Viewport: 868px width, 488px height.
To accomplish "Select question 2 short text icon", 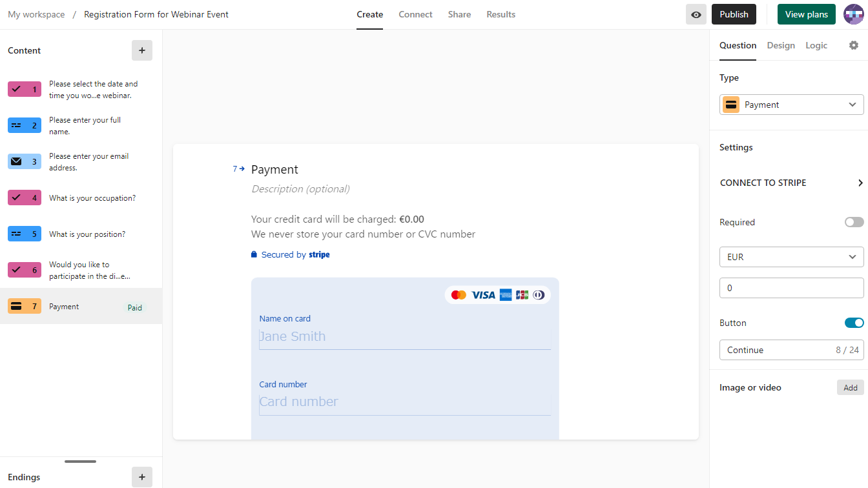I will point(17,125).
